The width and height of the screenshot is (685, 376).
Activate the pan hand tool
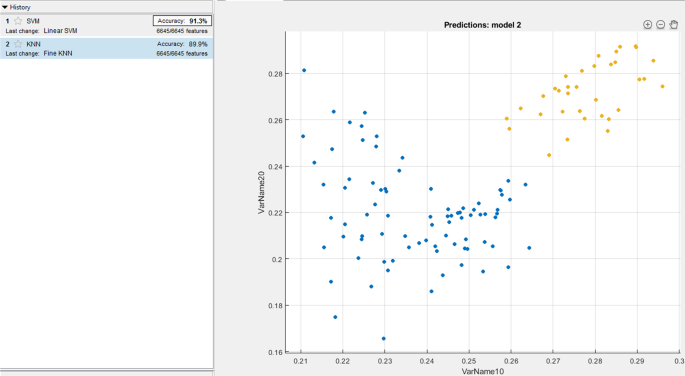pos(674,24)
